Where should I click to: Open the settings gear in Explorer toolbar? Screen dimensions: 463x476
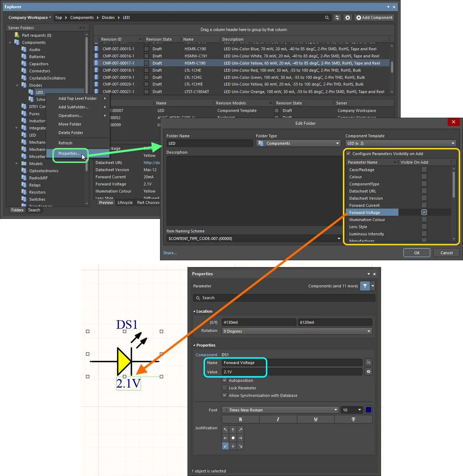(348, 17)
